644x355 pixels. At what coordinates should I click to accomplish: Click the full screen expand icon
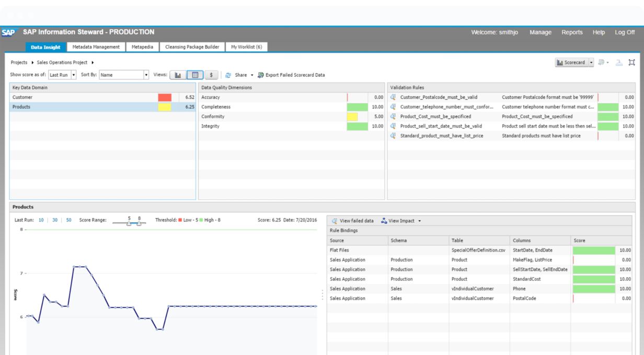click(631, 63)
